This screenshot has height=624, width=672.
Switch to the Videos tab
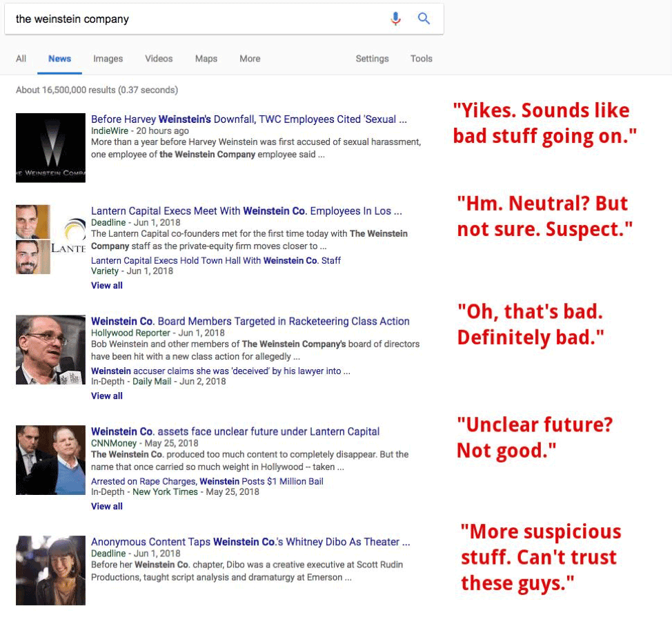[x=159, y=59]
